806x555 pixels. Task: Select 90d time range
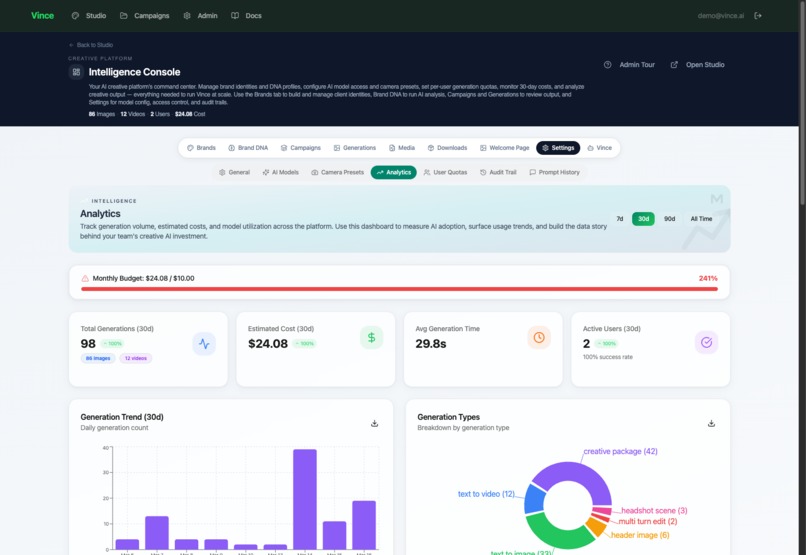[x=669, y=219]
